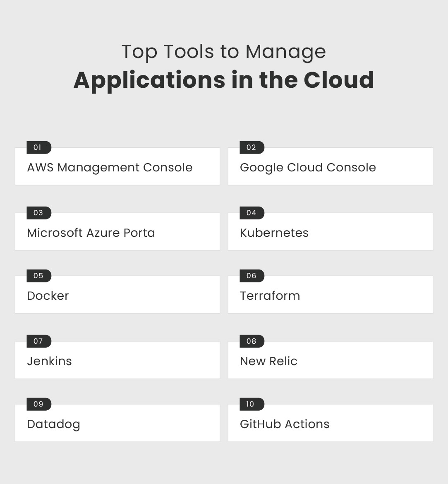This screenshot has height=484, width=448.
Task: Click the 06 number badge
Action: pyautogui.click(x=252, y=276)
